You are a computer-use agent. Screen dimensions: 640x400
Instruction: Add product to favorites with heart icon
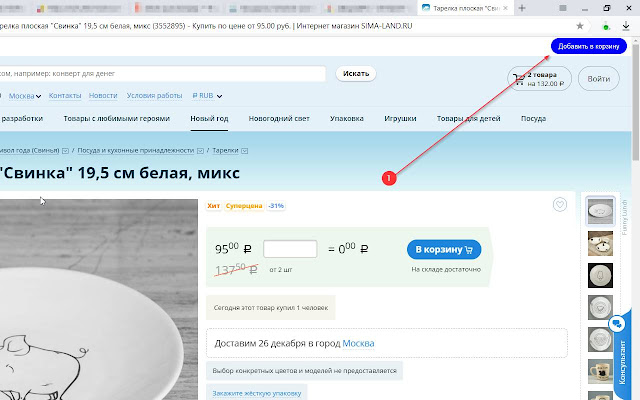(x=560, y=204)
